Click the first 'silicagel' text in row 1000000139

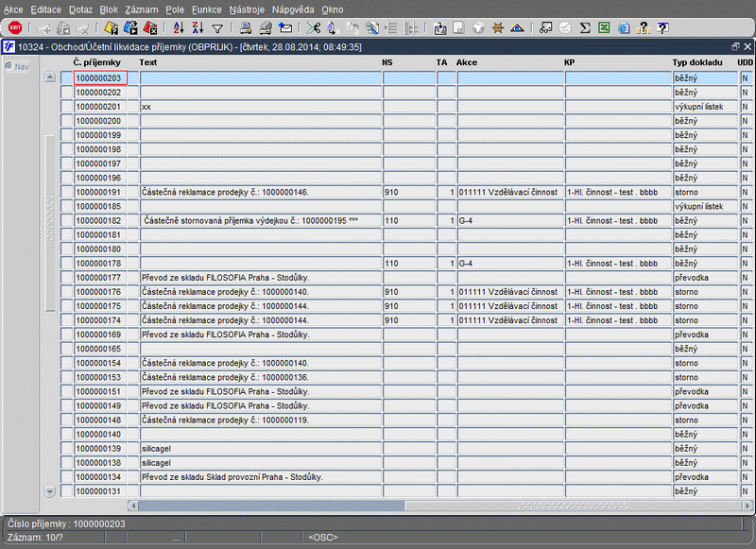tap(156, 448)
